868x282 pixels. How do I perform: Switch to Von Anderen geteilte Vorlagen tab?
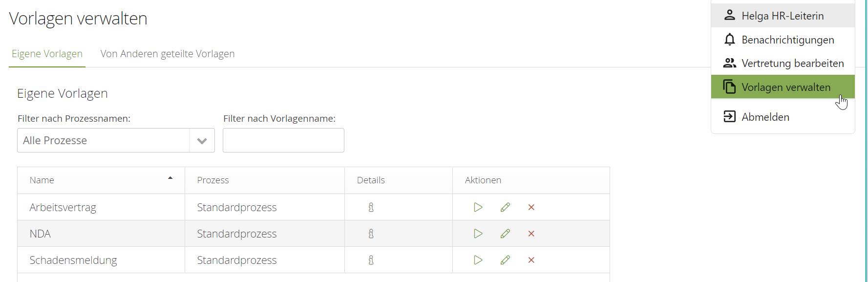tap(168, 54)
